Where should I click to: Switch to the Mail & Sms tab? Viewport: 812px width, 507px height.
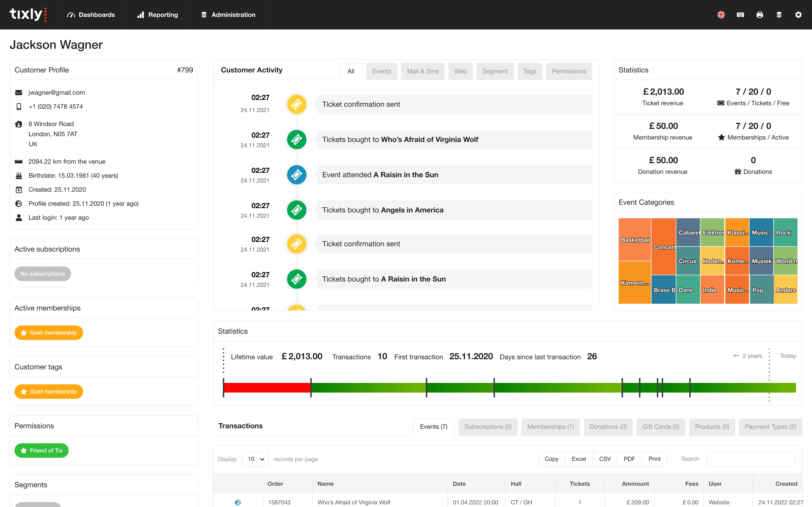click(422, 71)
